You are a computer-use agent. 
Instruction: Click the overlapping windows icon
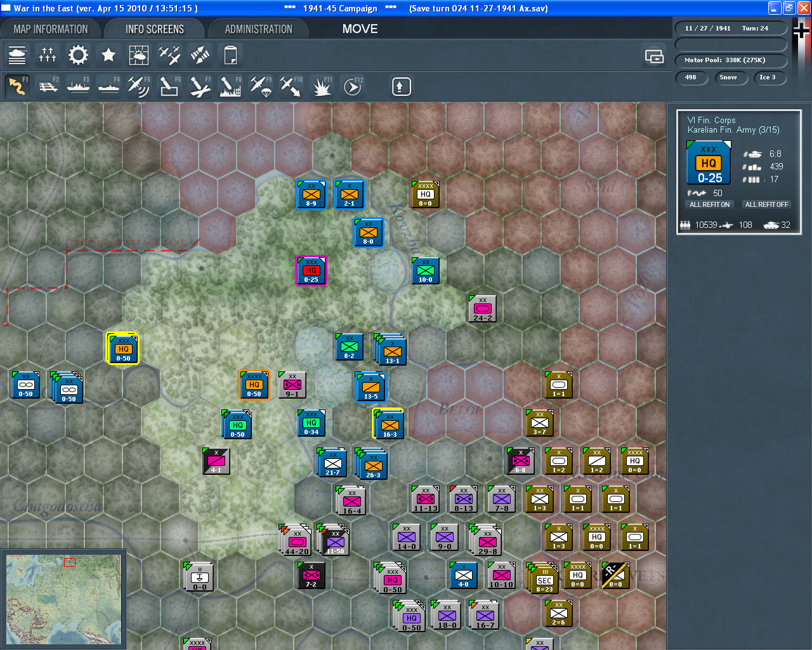654,56
